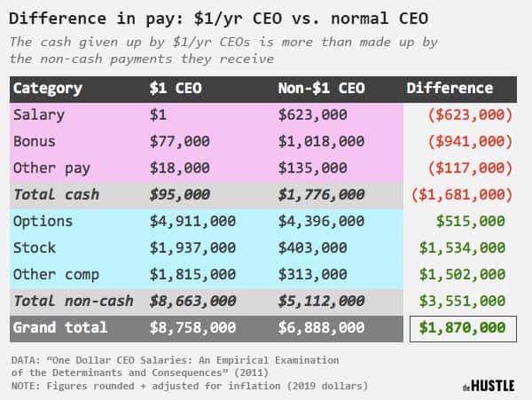Click the Hustle logo
532x400 pixels.
click(489, 386)
